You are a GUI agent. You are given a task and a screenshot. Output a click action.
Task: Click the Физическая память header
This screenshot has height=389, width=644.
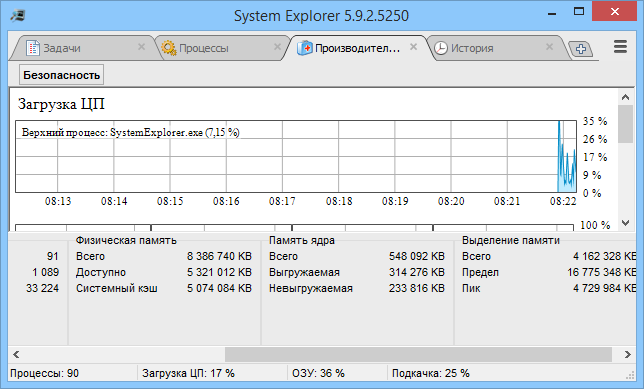126,240
